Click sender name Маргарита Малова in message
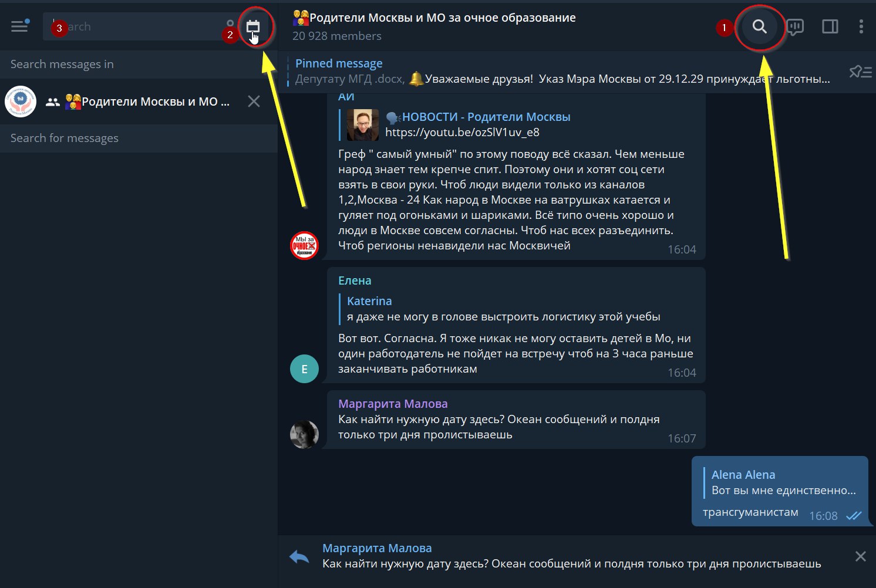876x588 pixels. (393, 404)
